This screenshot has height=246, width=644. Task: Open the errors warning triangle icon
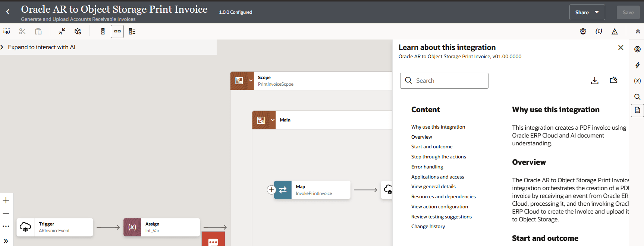point(615,31)
